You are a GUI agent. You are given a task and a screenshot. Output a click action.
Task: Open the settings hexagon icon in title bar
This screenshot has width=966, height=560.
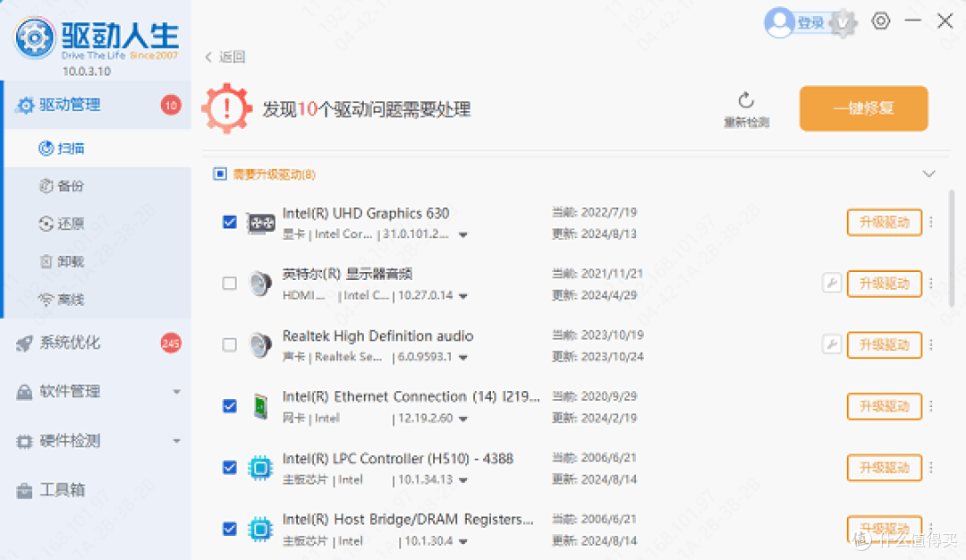coord(880,21)
